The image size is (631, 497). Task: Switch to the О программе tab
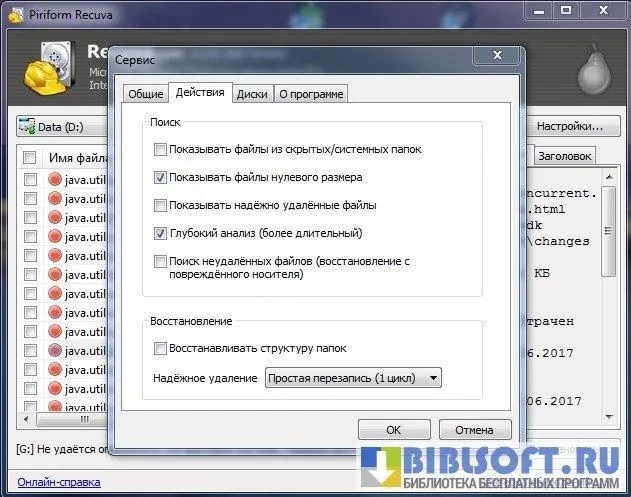pos(311,94)
